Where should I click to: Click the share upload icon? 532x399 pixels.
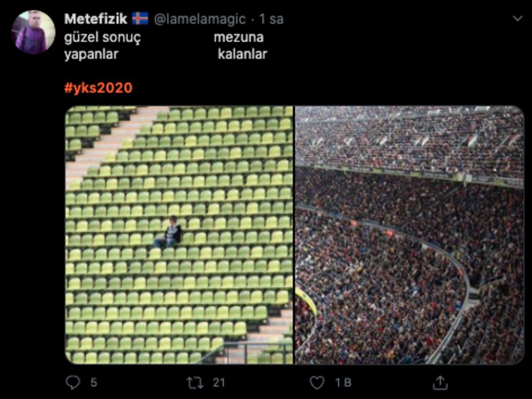[439, 382]
